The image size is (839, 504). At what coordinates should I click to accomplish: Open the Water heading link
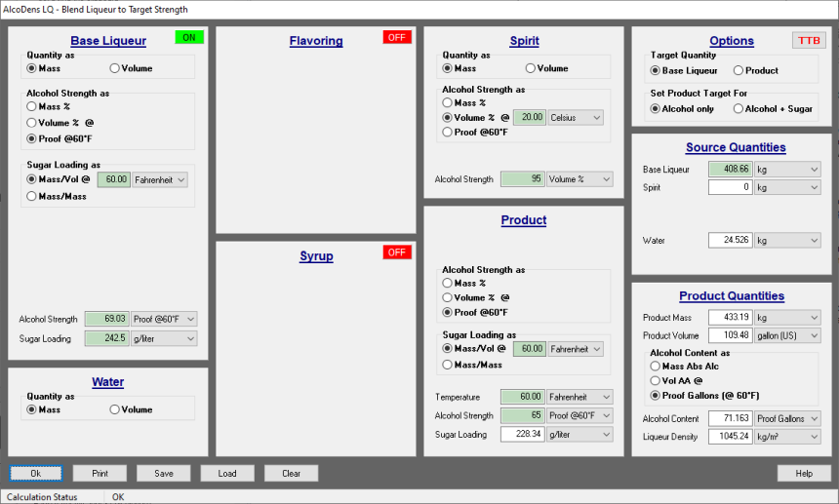tap(107, 382)
